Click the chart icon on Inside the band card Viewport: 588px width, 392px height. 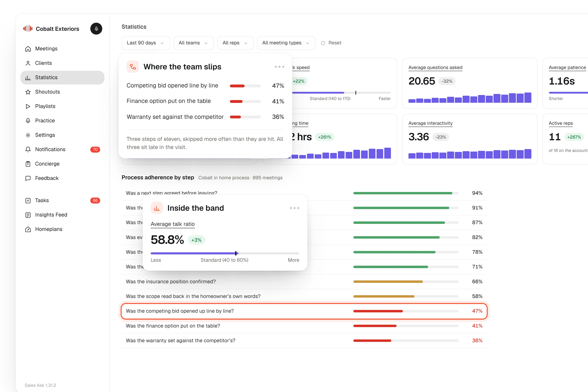[157, 208]
